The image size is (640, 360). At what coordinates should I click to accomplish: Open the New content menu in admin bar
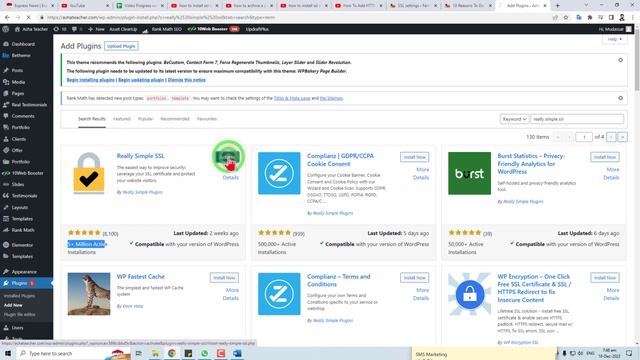(x=96, y=29)
